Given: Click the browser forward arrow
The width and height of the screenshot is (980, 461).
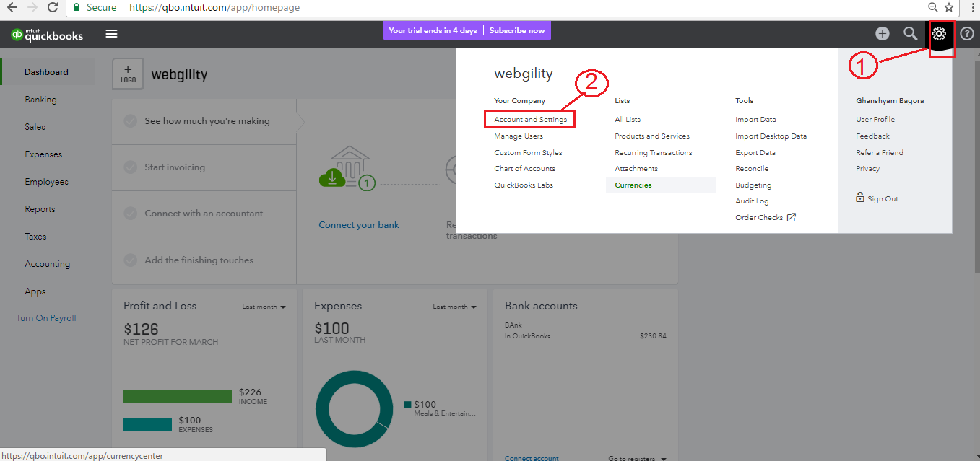Looking at the screenshot, I should pos(32,7).
